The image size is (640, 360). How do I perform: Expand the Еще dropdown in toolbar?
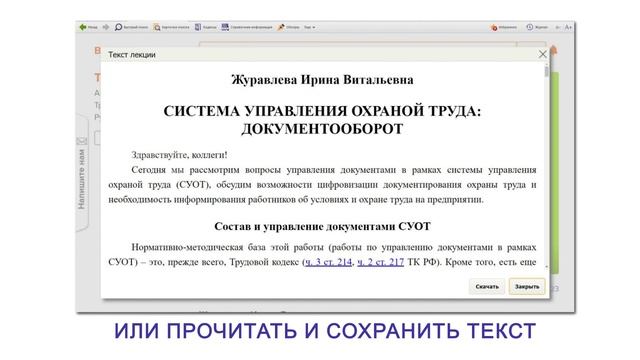pyautogui.click(x=309, y=27)
